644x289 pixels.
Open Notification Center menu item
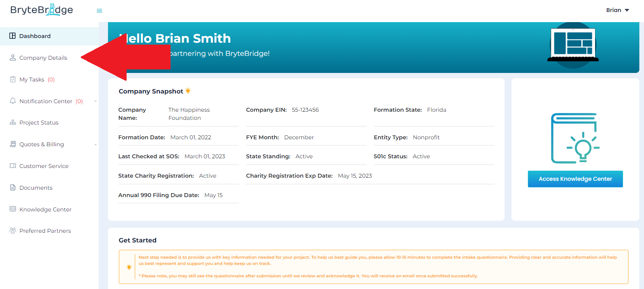pyautogui.click(x=46, y=101)
